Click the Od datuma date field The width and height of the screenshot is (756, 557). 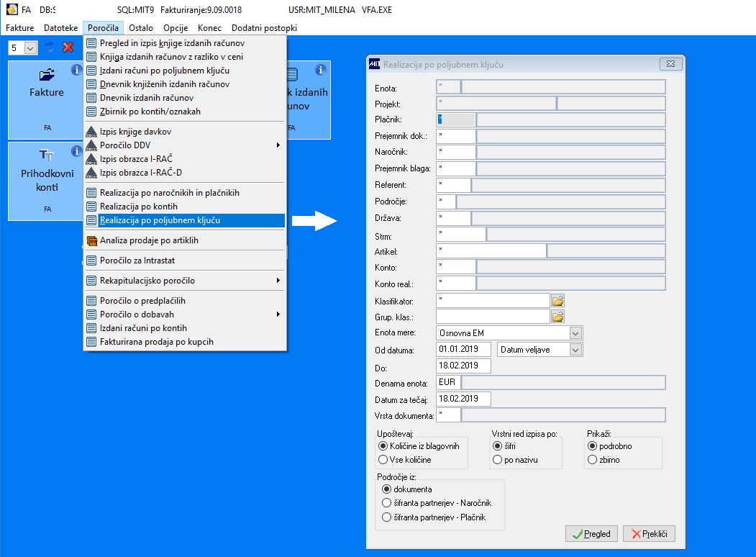pyautogui.click(x=463, y=349)
